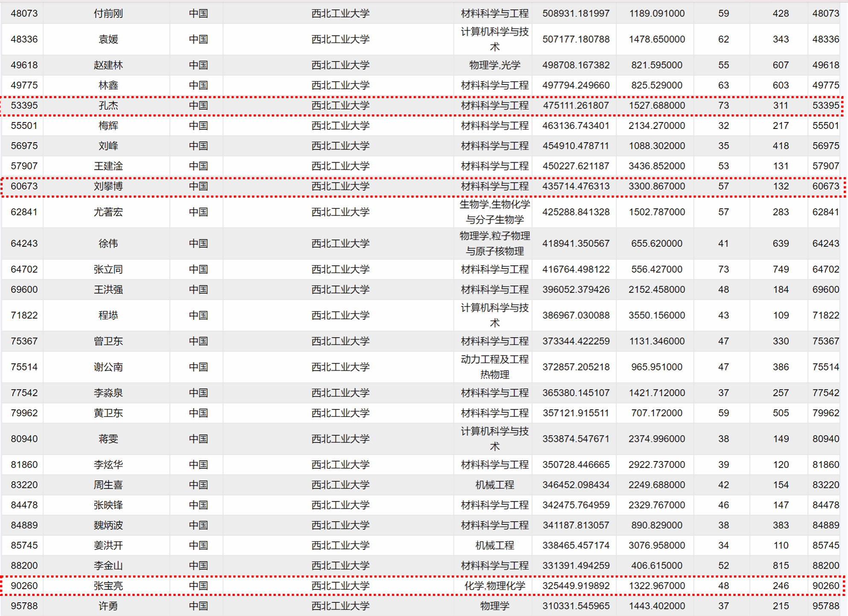Click the score value 310331.545965
Viewport: 848px width, 616px height.
[576, 606]
